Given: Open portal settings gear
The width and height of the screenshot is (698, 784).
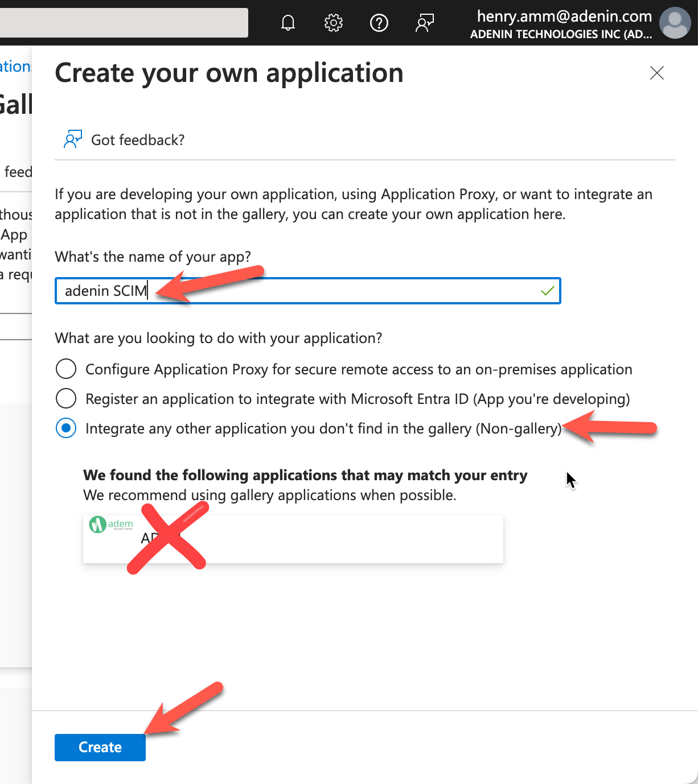Looking at the screenshot, I should click(x=334, y=23).
